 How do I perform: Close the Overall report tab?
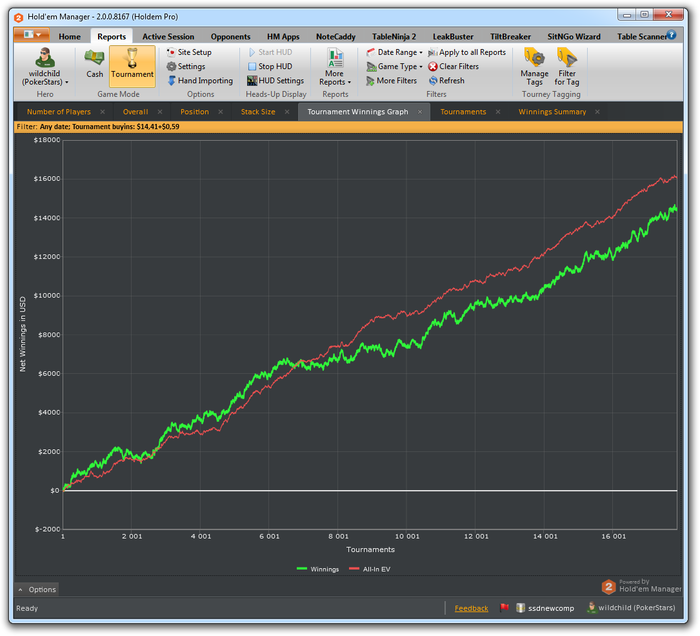[x=160, y=112]
